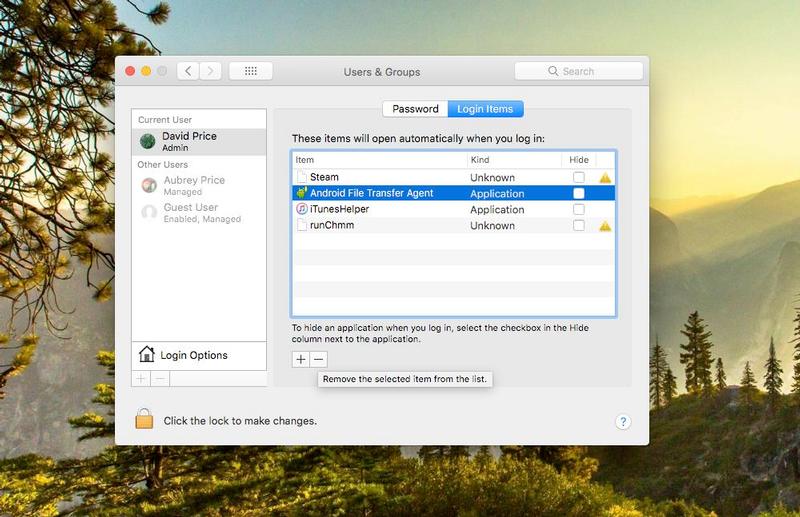Click the iTunesHelper music note icon

click(x=302, y=209)
